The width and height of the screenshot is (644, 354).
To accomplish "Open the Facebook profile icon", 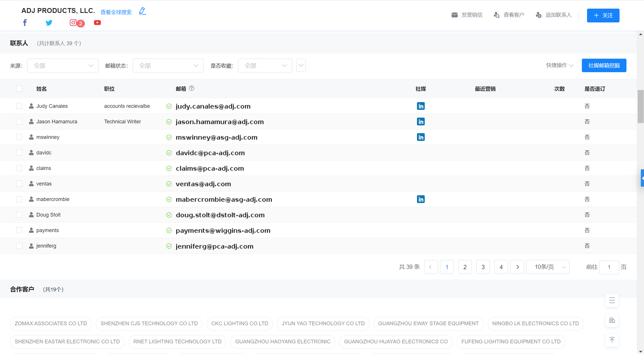I will [25, 23].
